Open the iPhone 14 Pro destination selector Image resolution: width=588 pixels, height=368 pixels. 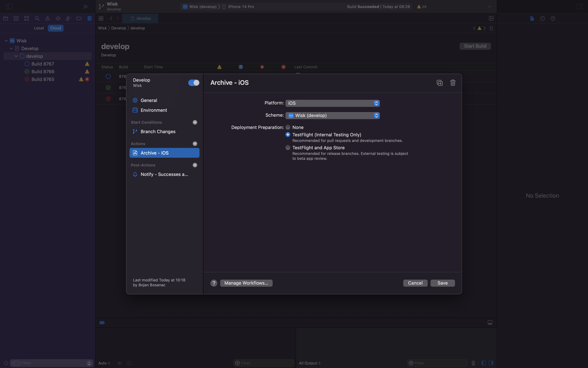(x=238, y=7)
